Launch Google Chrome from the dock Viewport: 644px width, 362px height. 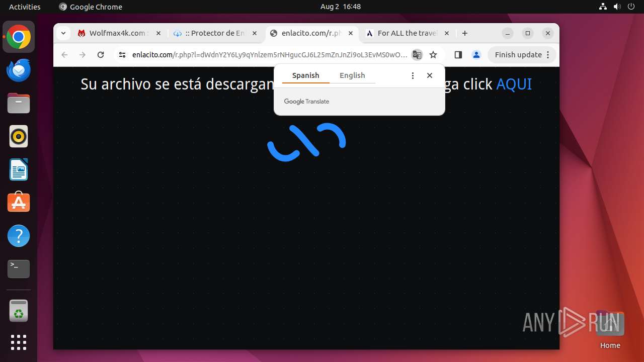tap(19, 37)
